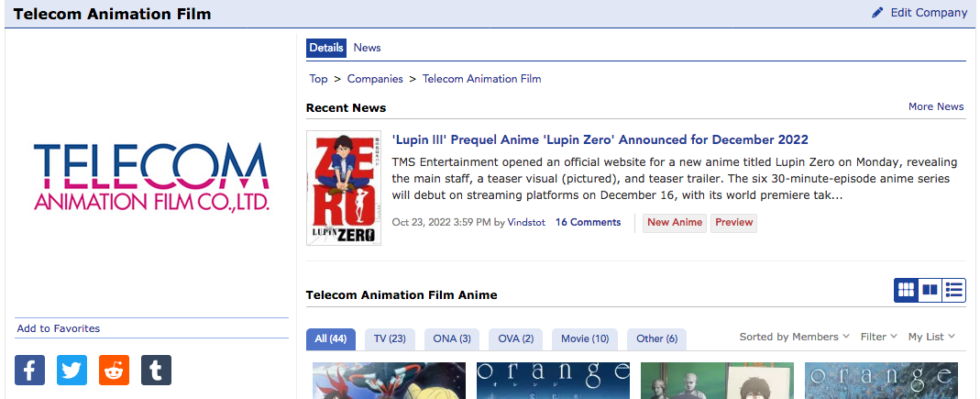Open the Details tab
The width and height of the screenshot is (980, 399).
[x=326, y=48]
